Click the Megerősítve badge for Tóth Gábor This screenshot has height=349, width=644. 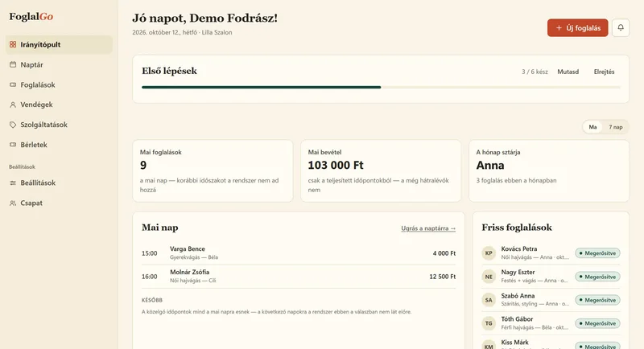[597, 323]
